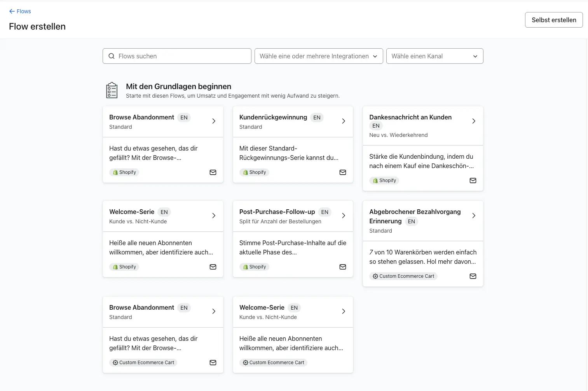Expand the bottom Browse Abandonment flow chevron

(213, 311)
